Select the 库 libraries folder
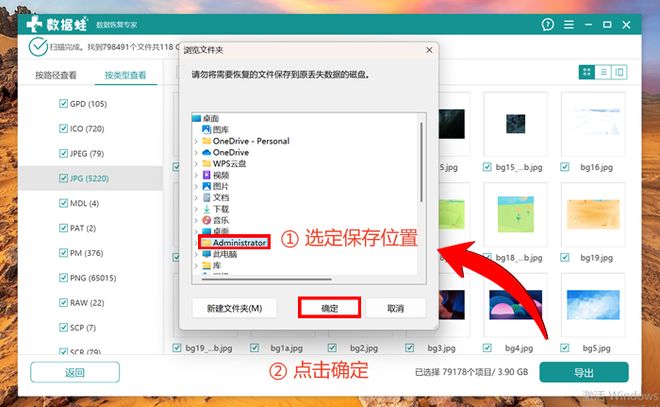This screenshot has width=660, height=407. click(211, 266)
